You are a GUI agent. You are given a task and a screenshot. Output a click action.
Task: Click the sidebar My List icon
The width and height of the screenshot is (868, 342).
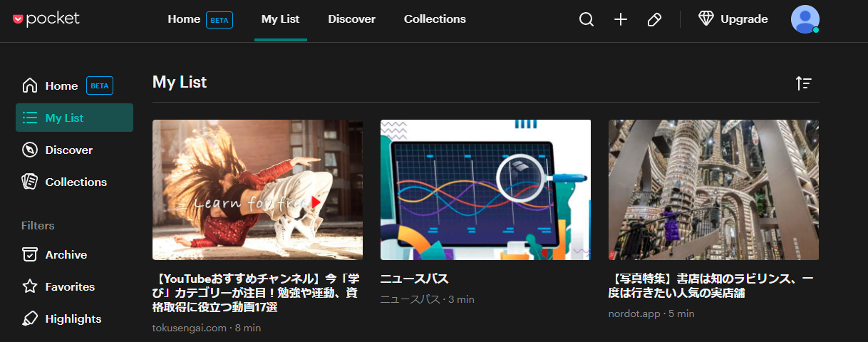pyautogui.click(x=30, y=118)
